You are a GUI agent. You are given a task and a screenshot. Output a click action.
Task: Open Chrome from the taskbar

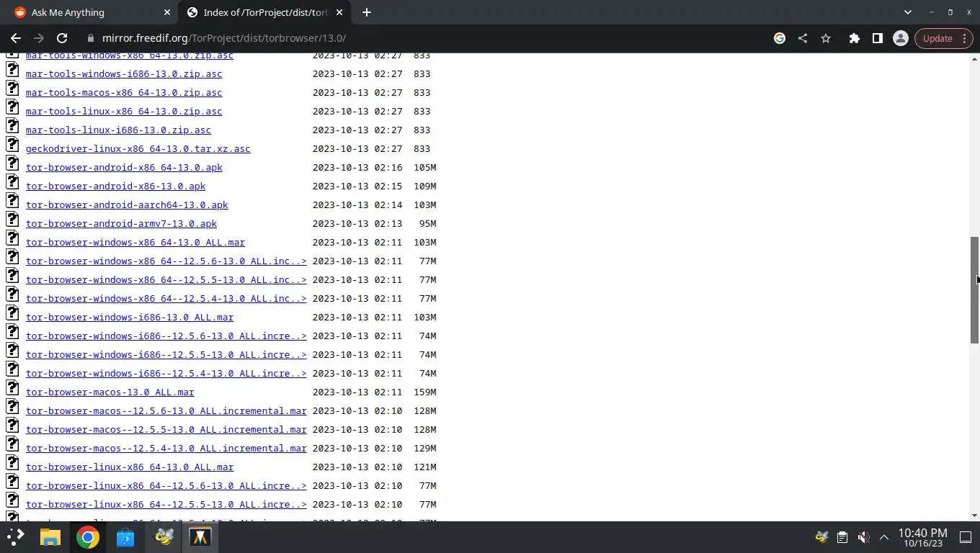click(87, 536)
